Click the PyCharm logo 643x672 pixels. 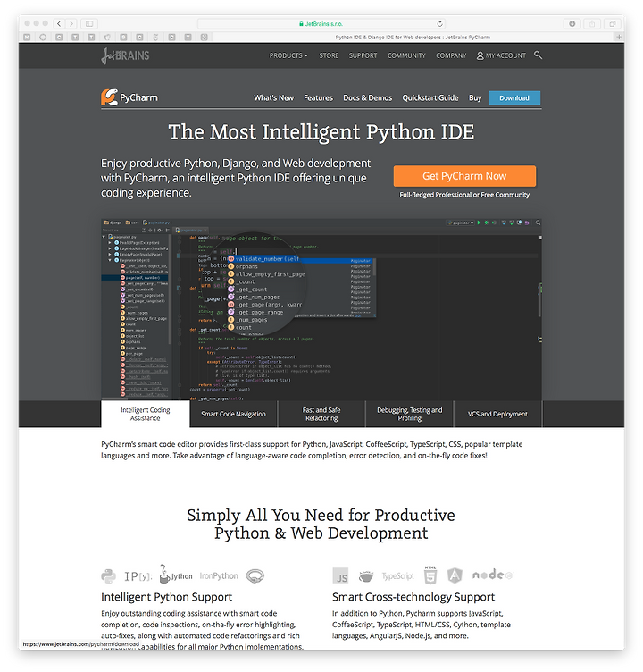(x=129, y=97)
